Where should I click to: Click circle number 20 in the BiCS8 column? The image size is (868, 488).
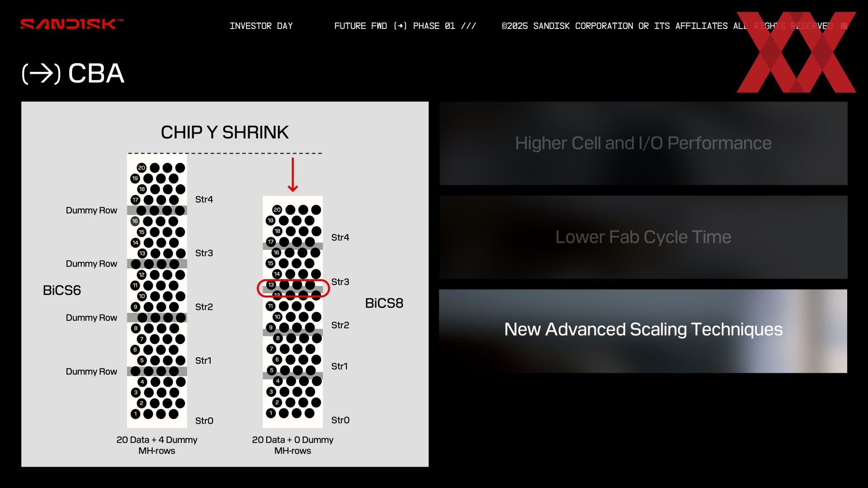(x=277, y=210)
